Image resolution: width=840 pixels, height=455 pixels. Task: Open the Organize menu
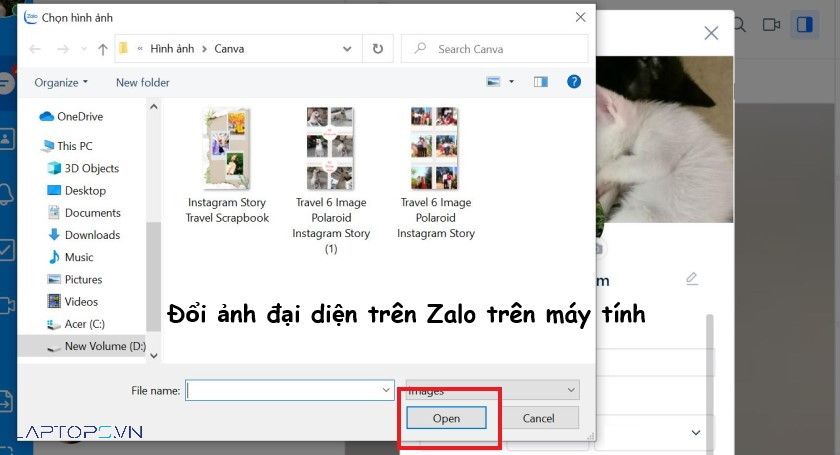61,83
